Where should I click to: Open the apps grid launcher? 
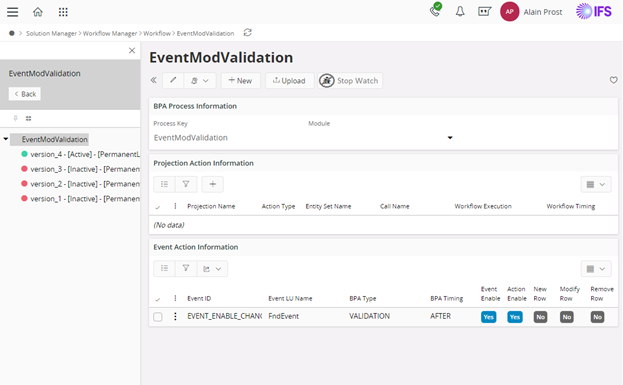(x=63, y=12)
